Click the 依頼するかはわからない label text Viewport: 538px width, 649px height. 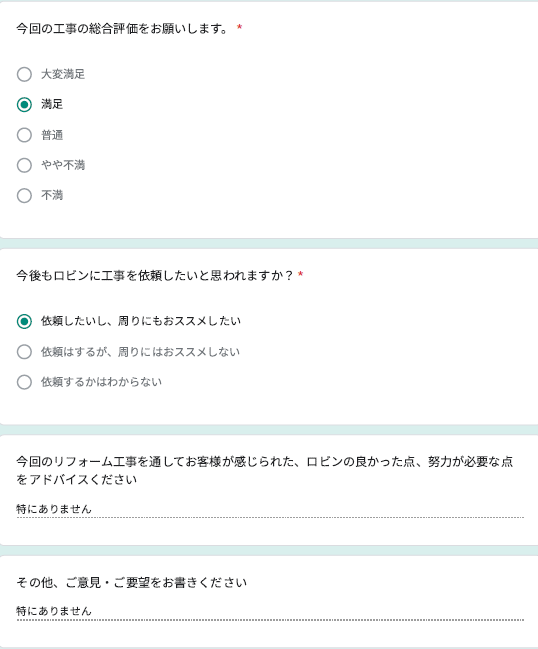click(101, 382)
